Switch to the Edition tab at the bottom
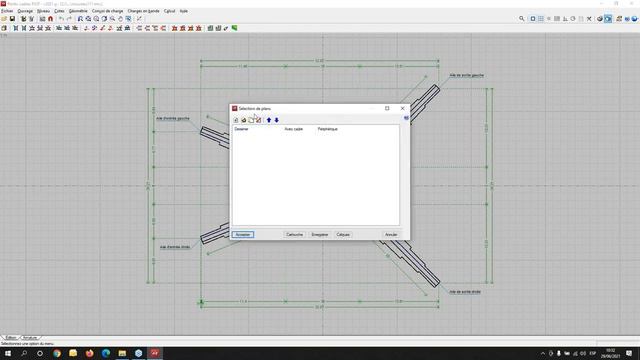Viewport: 640px width, 360px height. [x=11, y=338]
